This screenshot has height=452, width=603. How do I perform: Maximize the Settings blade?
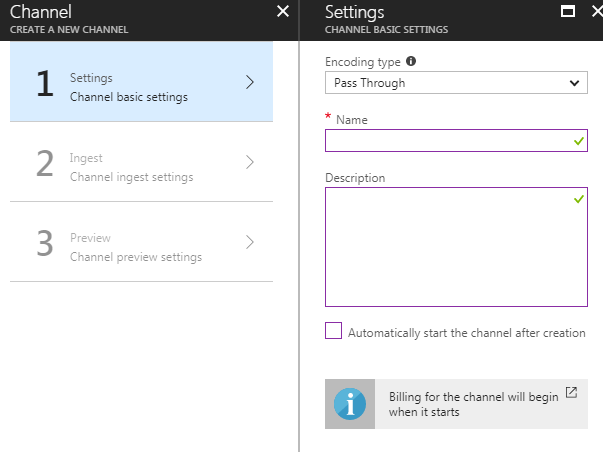click(x=568, y=12)
